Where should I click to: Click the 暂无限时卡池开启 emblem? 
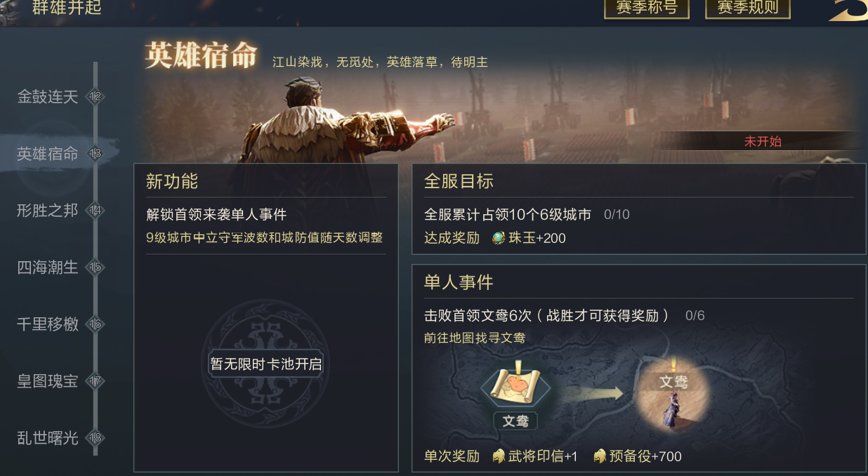pyautogui.click(x=265, y=364)
